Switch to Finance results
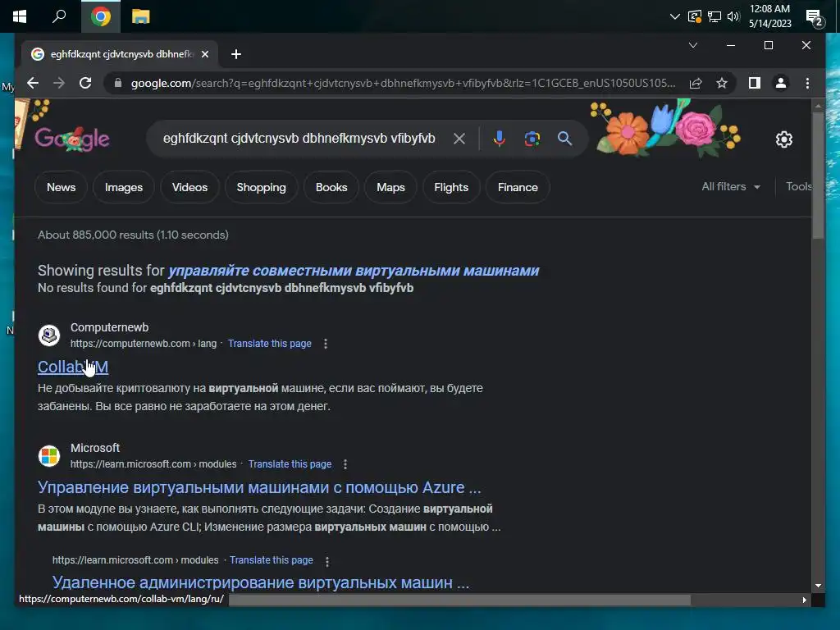This screenshot has width=840, height=630. click(518, 187)
